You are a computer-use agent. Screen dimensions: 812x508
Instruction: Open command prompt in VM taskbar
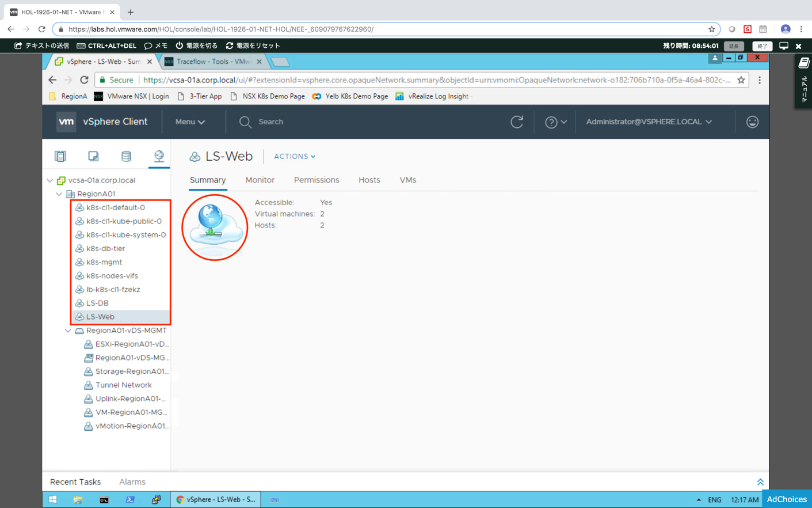[x=104, y=500]
